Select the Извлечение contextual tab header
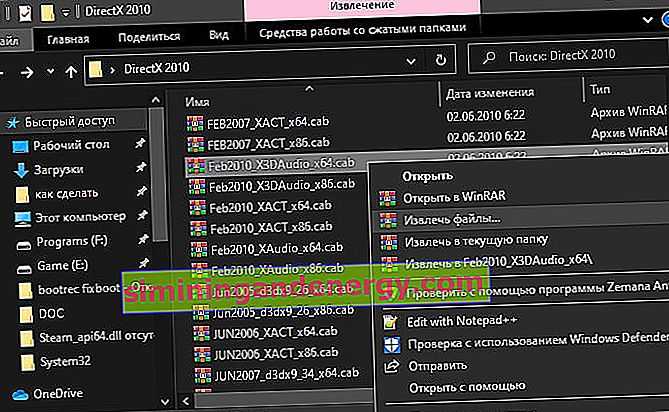669x412 pixels. (x=362, y=7)
